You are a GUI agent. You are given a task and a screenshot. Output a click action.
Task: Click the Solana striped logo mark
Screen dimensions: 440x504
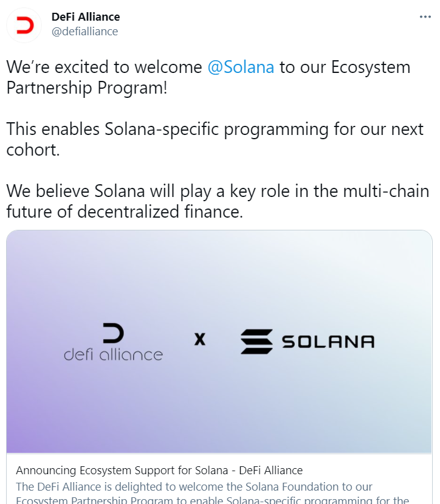(x=256, y=342)
